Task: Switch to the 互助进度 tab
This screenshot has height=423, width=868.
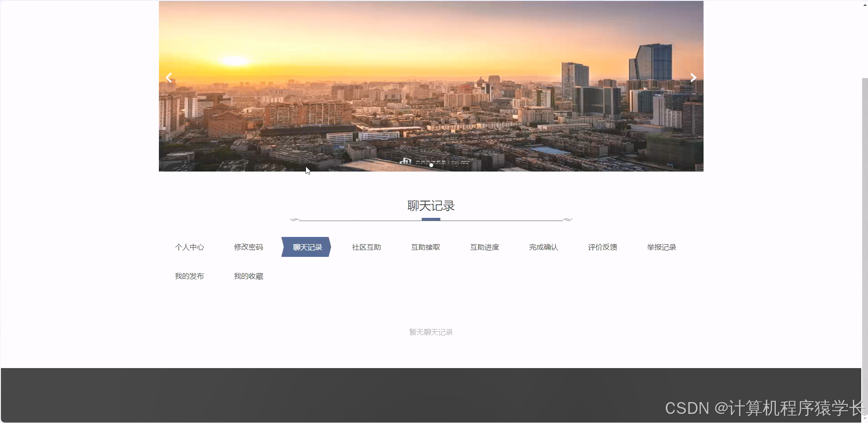Action: click(484, 247)
